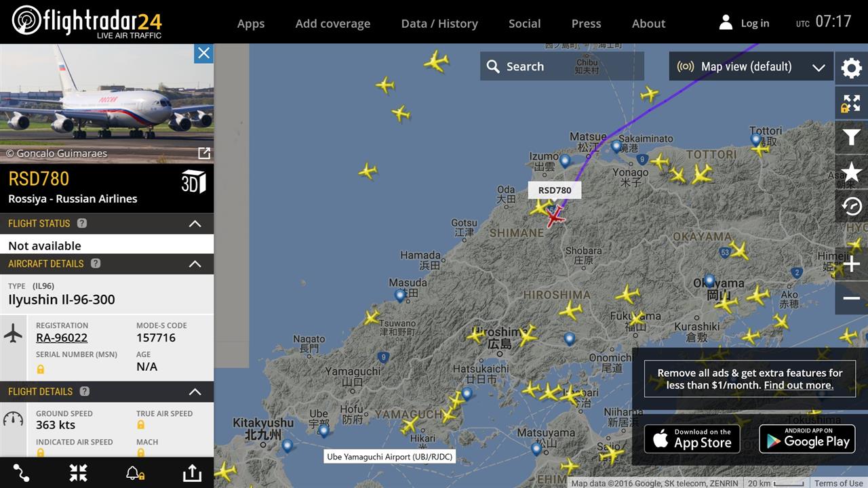Viewport: 868px width, 488px height.
Task: Share the flight with the upload icon
Action: point(192,473)
